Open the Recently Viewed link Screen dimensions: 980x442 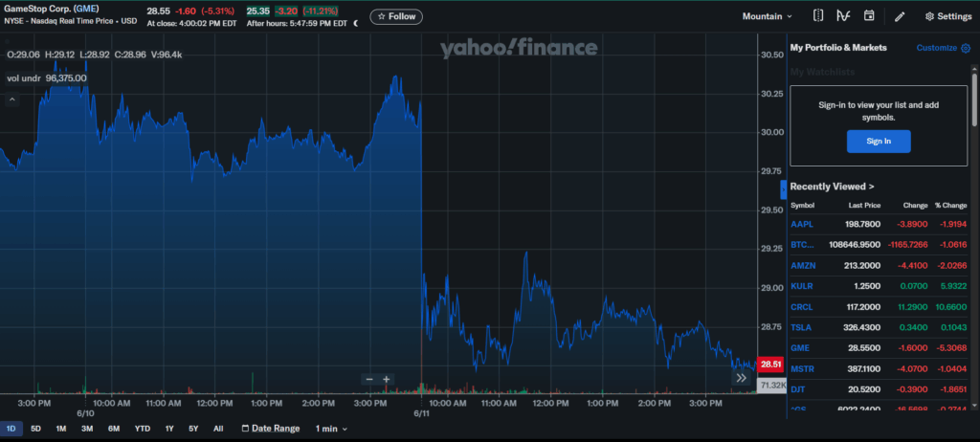832,187
